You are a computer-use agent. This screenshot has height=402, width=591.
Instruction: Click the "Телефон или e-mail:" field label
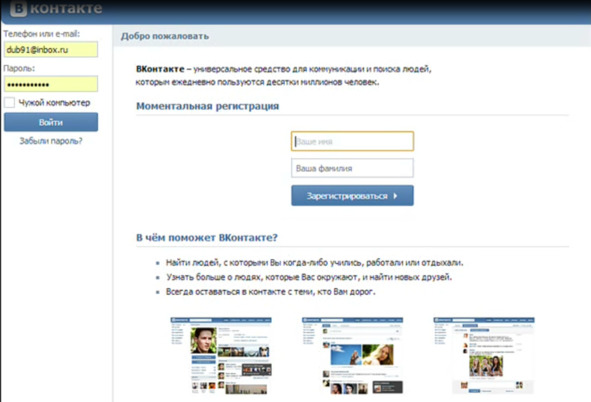41,34
